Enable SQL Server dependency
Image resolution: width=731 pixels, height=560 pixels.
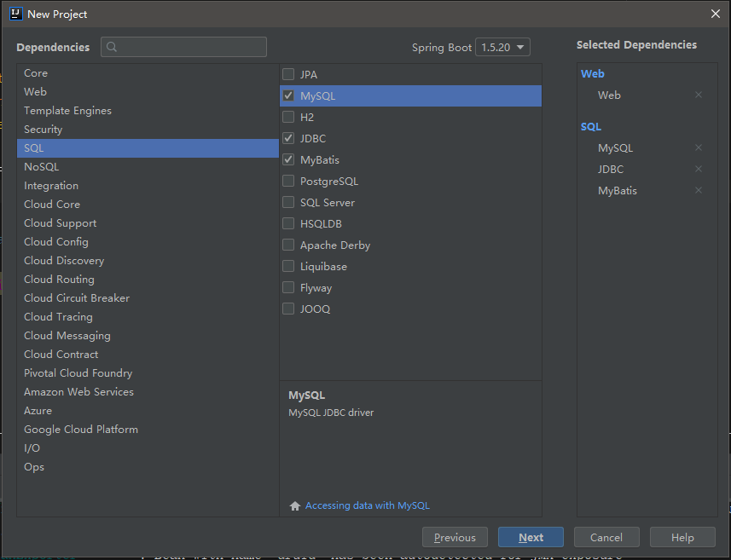(288, 202)
